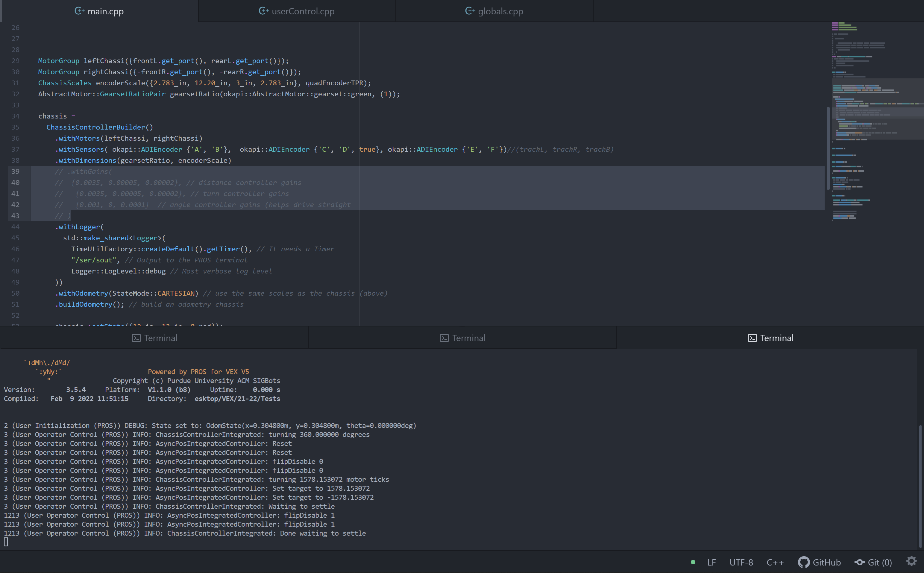Click line number 39 in the gutter
This screenshot has height=573, width=924.
point(16,171)
